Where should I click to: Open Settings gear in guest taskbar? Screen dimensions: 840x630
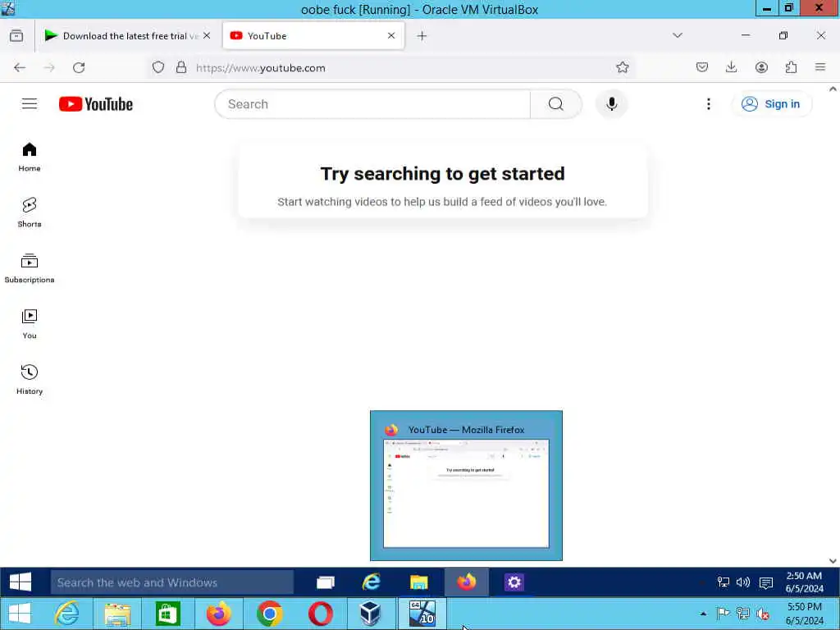pos(514,582)
